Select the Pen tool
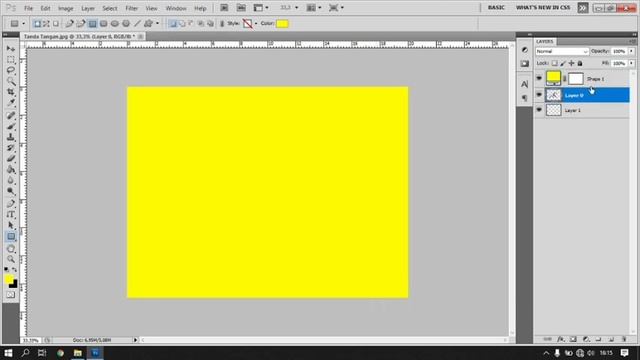Image resolution: width=640 pixels, height=360 pixels. (x=11, y=204)
